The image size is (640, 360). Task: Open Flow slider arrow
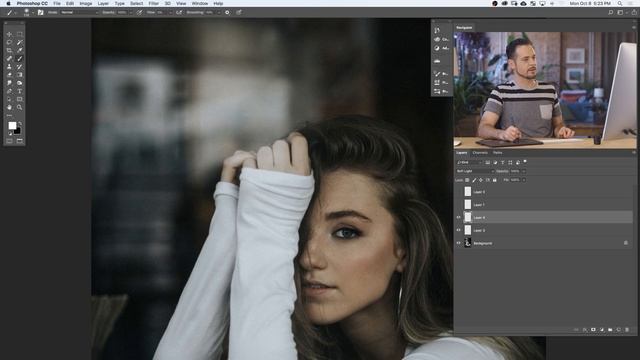(x=170, y=13)
